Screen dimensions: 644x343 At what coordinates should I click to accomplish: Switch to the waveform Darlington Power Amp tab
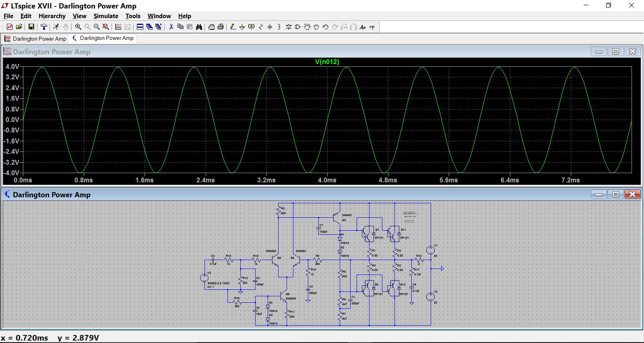(x=35, y=39)
